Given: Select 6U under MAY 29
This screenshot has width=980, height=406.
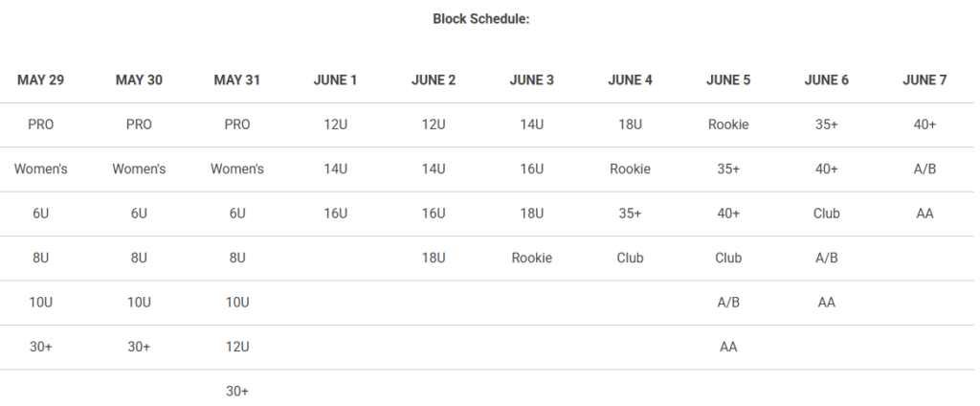Looking at the screenshot, I should 40,214.
